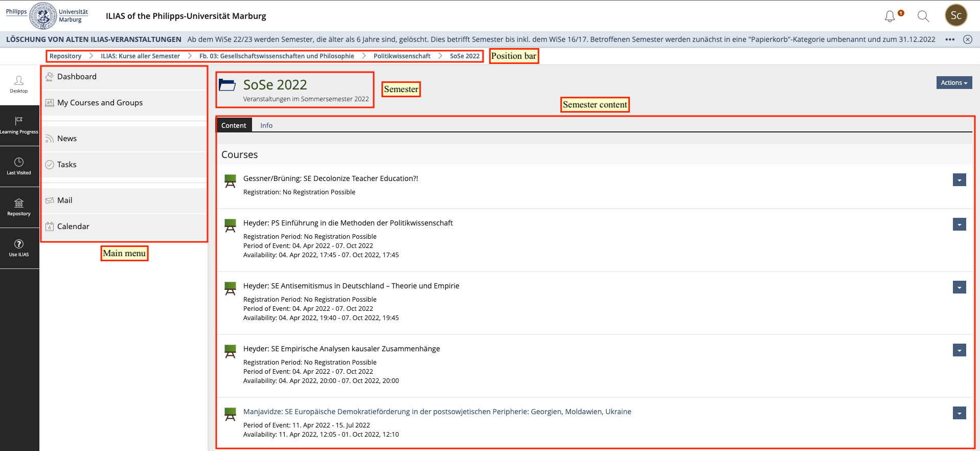Close the announcement banner
Image resolution: width=980 pixels, height=451 pixels.
[x=967, y=39]
